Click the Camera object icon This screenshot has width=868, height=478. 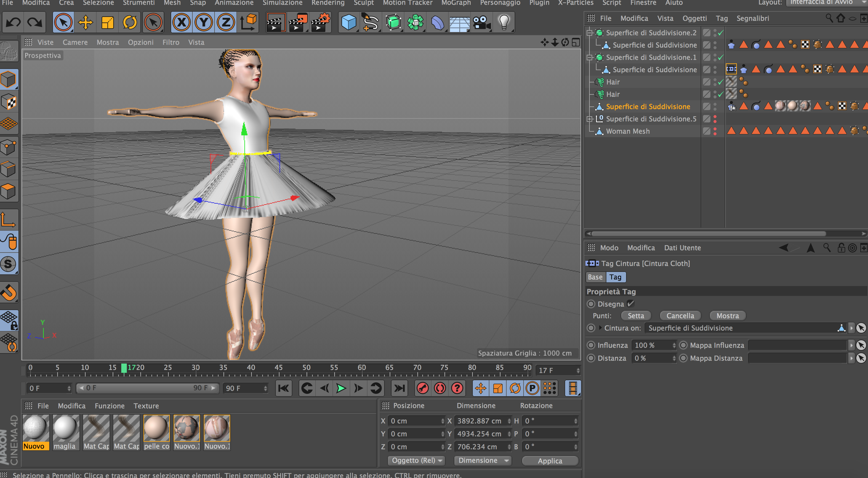click(481, 22)
